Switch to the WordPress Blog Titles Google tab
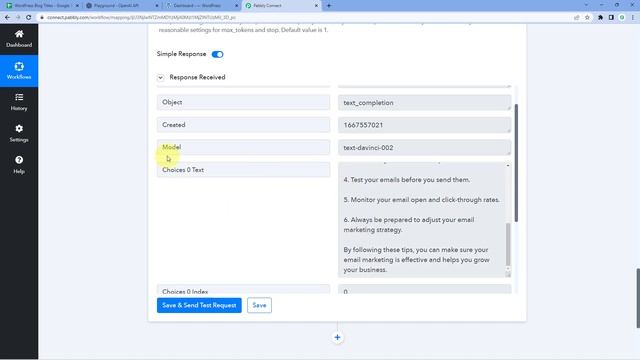This screenshot has width=640, height=360. coord(42,6)
